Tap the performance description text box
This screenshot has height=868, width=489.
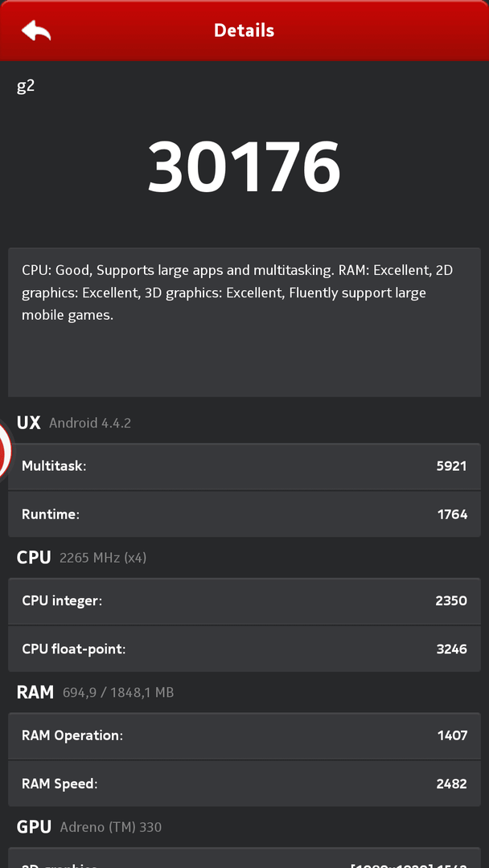click(x=244, y=321)
